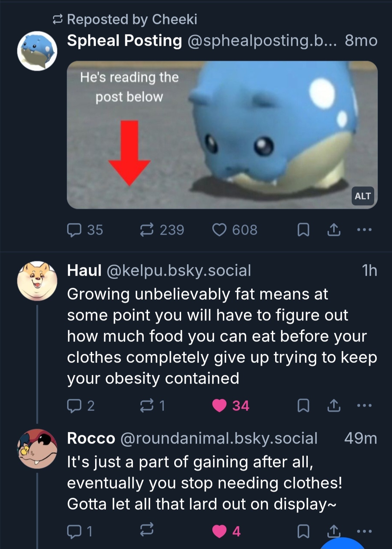The height and width of the screenshot is (549, 392).
Task: Reply to Rocco's post
Action: (74, 531)
